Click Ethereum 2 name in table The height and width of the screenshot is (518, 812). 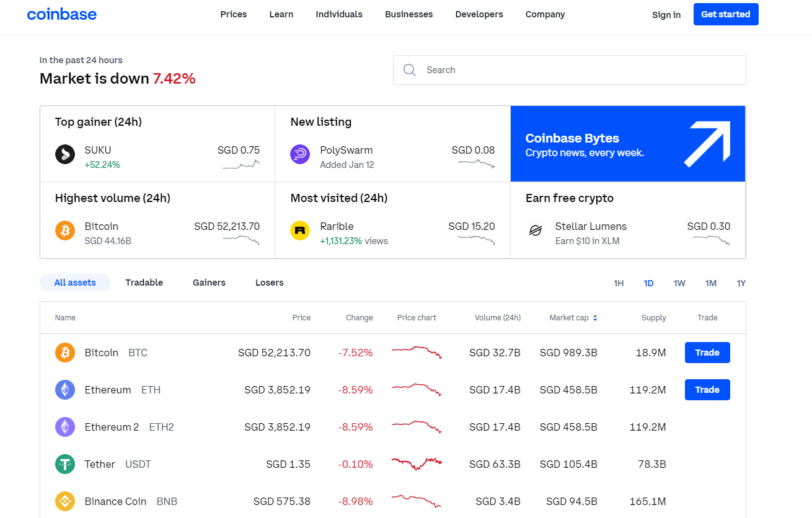click(112, 427)
